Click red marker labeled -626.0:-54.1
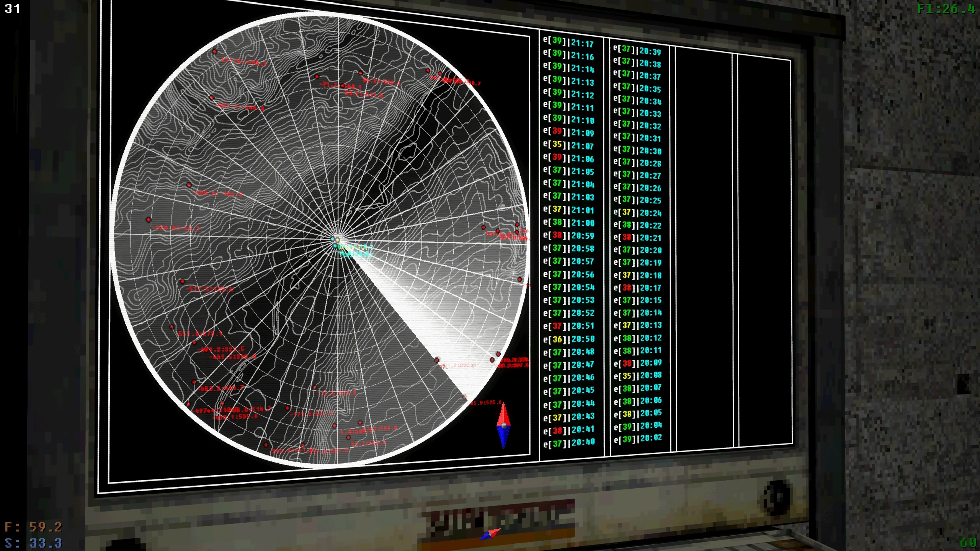 coord(149,220)
